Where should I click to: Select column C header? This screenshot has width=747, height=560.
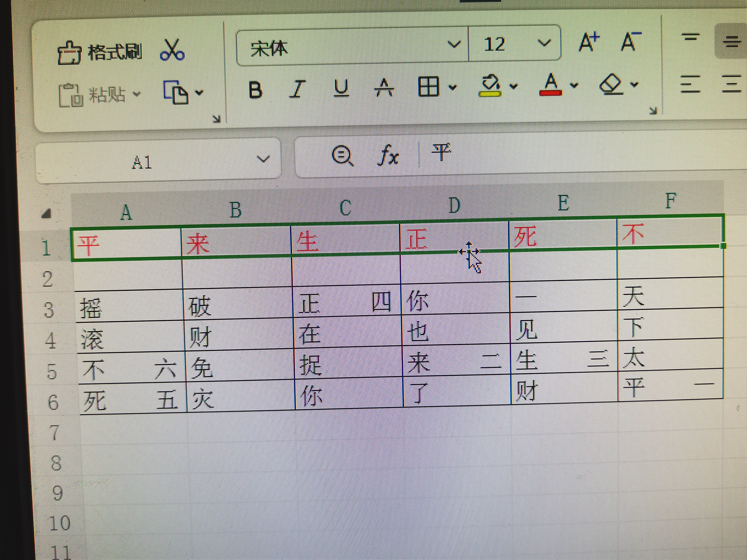pos(345,207)
